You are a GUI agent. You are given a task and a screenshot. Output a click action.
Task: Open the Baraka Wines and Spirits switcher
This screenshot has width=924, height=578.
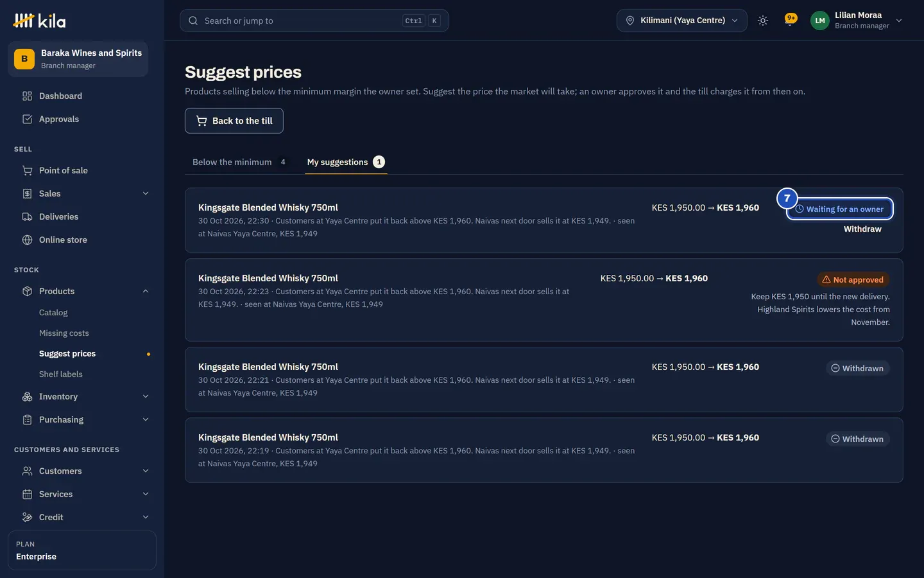coord(78,59)
